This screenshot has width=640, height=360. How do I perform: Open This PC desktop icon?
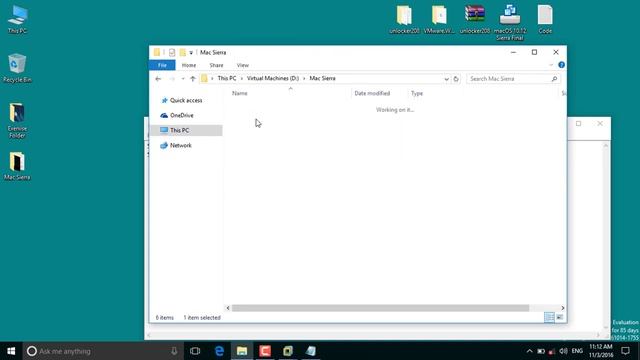(18, 19)
